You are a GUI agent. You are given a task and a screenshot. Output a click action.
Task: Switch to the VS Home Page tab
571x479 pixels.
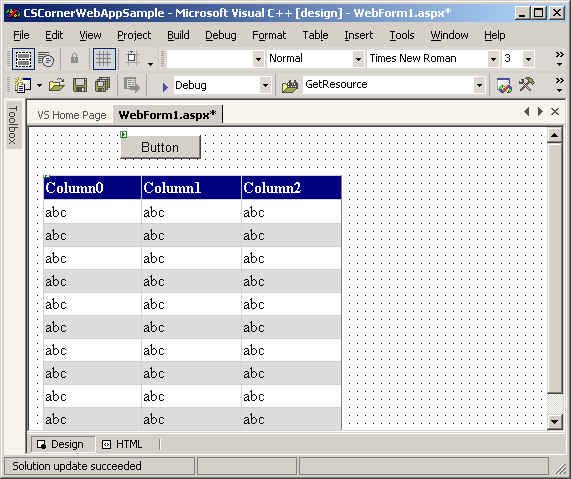[x=72, y=115]
